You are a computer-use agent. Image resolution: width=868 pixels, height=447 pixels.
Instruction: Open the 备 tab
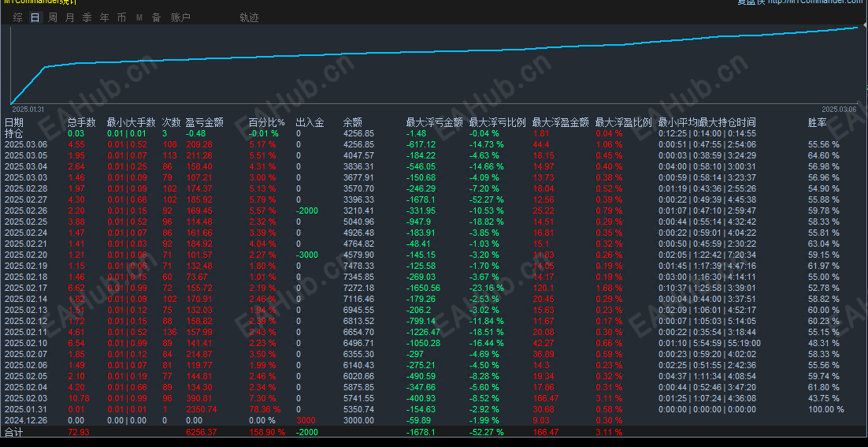pyautogui.click(x=157, y=17)
